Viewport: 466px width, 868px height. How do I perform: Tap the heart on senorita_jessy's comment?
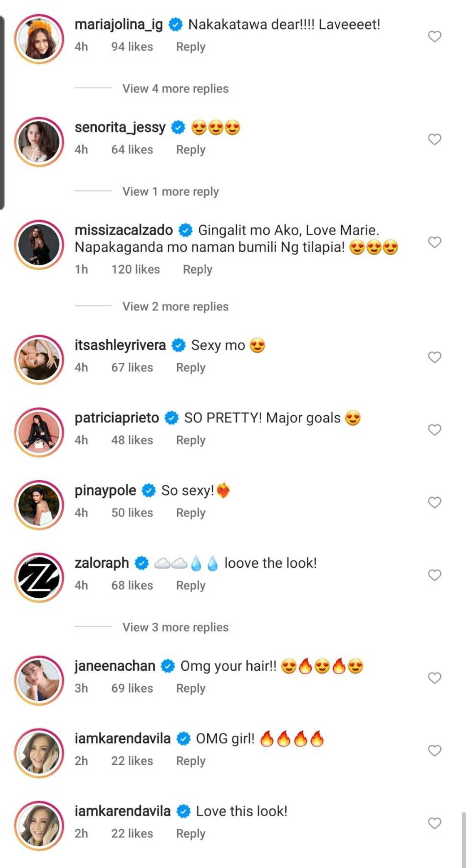tap(434, 139)
